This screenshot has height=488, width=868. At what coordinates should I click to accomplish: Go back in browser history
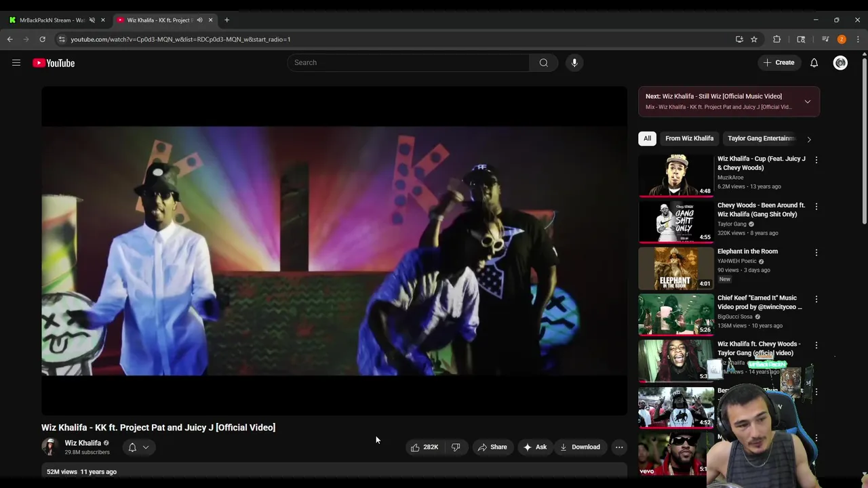tap(10, 39)
